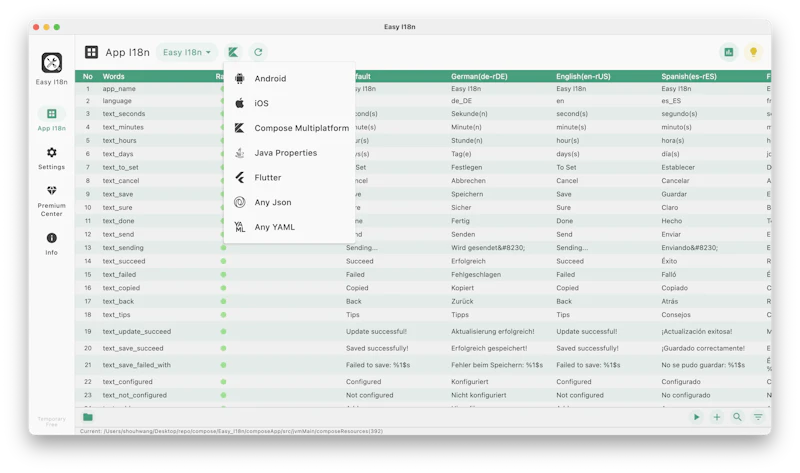The width and height of the screenshot is (800, 473).
Task: Click the play run icon
Action: point(696,417)
